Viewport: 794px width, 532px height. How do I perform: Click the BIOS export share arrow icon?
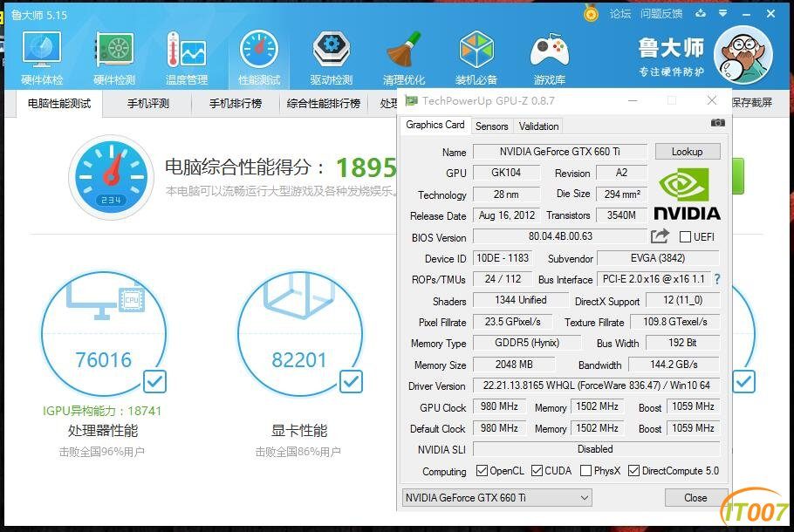click(660, 235)
